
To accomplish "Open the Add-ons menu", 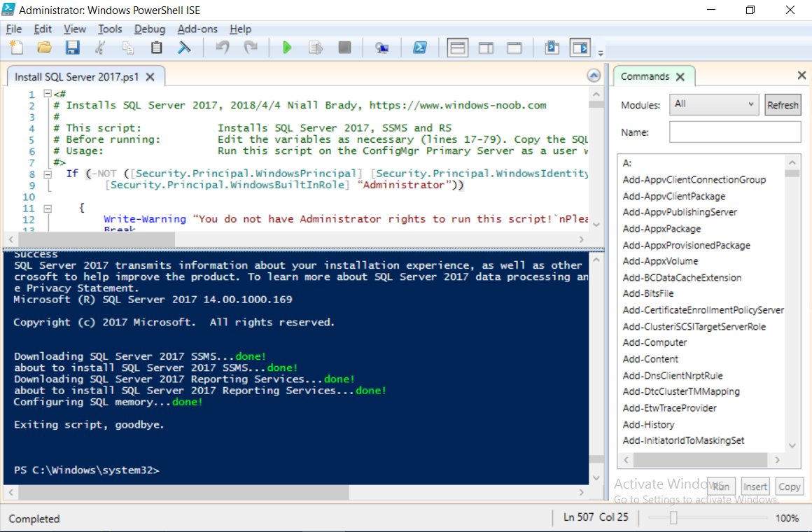I will 197,29.
